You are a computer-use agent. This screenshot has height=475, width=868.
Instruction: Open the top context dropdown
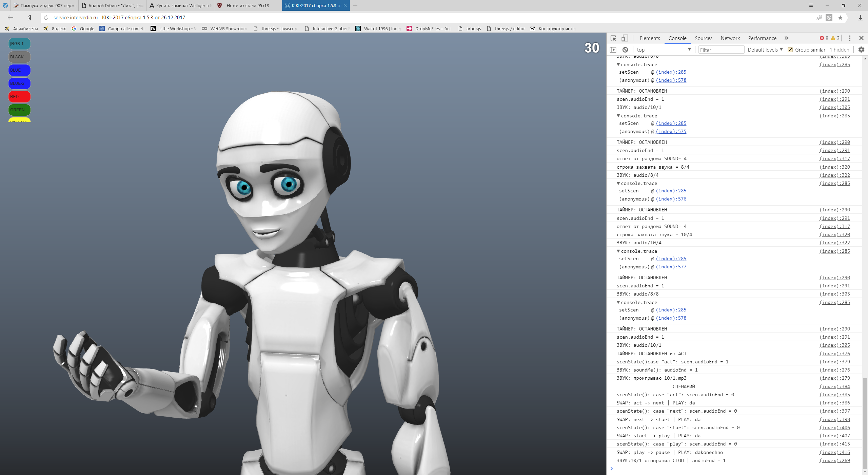pos(663,50)
